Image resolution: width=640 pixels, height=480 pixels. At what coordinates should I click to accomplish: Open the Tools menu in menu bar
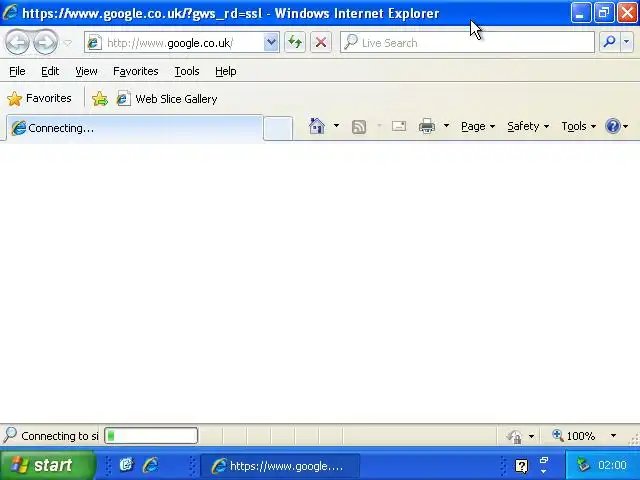pyautogui.click(x=187, y=71)
